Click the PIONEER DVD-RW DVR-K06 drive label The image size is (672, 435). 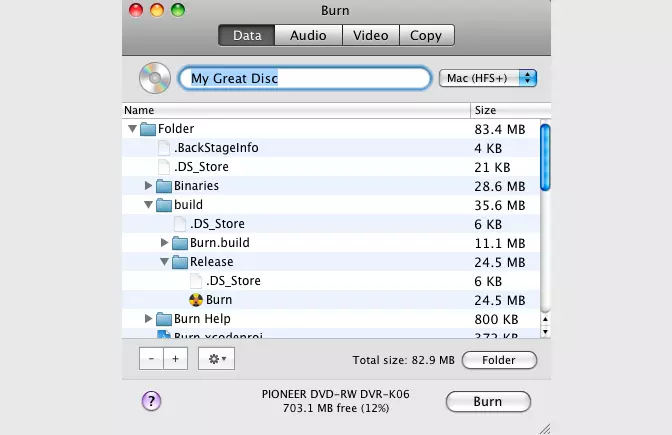[x=336, y=394]
